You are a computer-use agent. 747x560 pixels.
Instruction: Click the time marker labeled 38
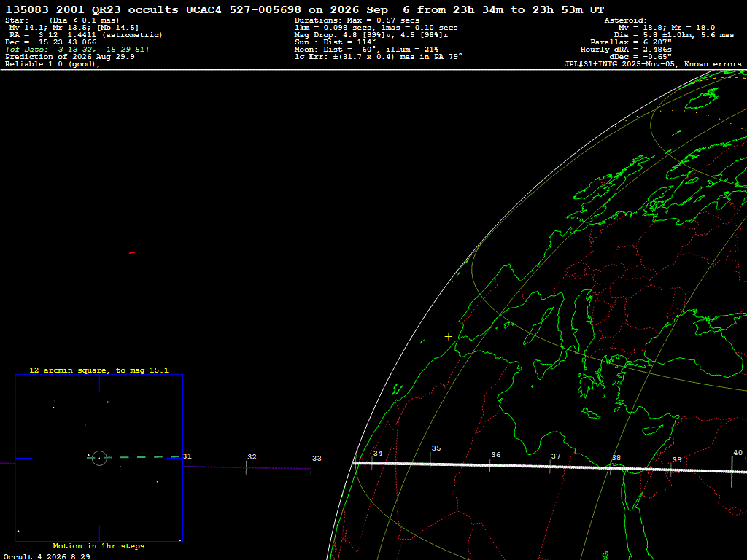616,458
